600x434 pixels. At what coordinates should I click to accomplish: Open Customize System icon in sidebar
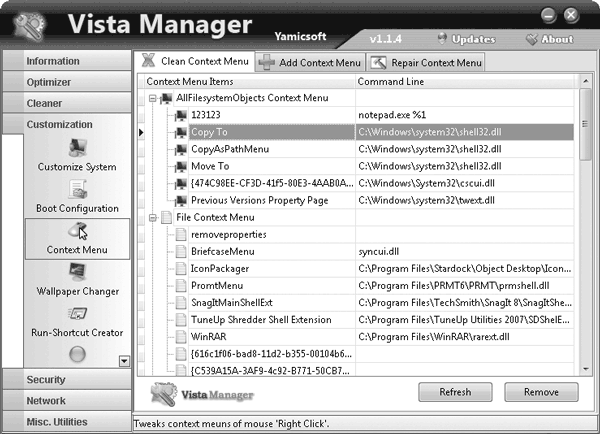pos(77,148)
